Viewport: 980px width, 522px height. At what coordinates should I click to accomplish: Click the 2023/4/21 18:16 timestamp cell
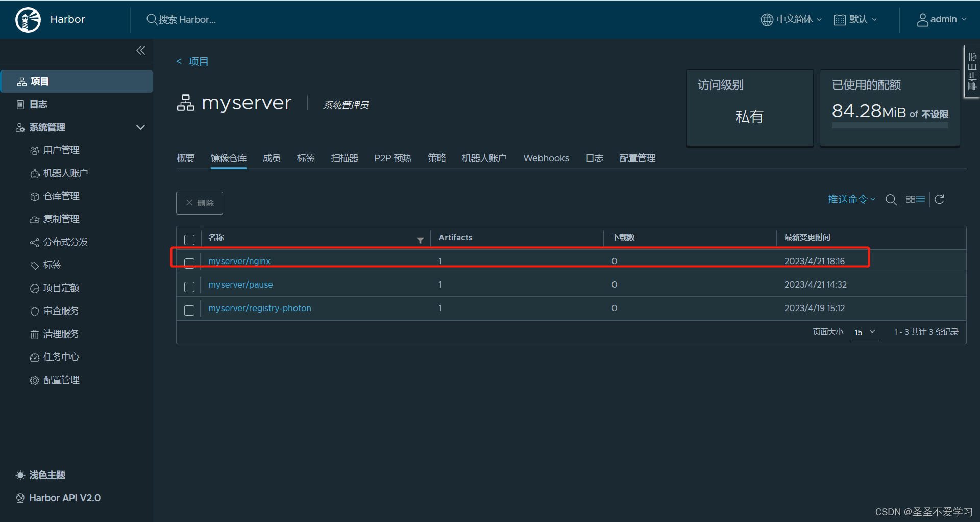pyautogui.click(x=815, y=261)
